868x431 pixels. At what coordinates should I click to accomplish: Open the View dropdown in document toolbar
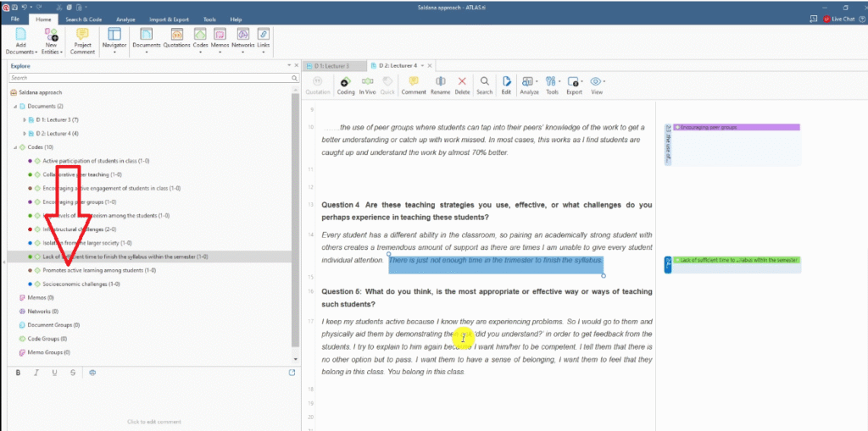pyautogui.click(x=597, y=83)
